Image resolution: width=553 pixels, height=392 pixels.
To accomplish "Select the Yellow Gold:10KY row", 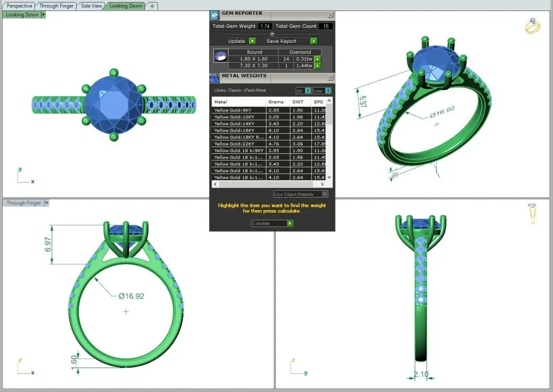I will pos(269,117).
